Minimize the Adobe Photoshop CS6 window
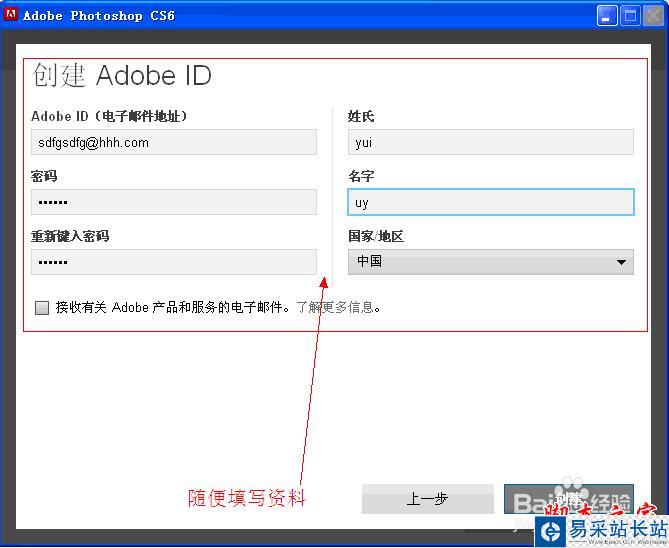The image size is (669, 548). [x=606, y=16]
